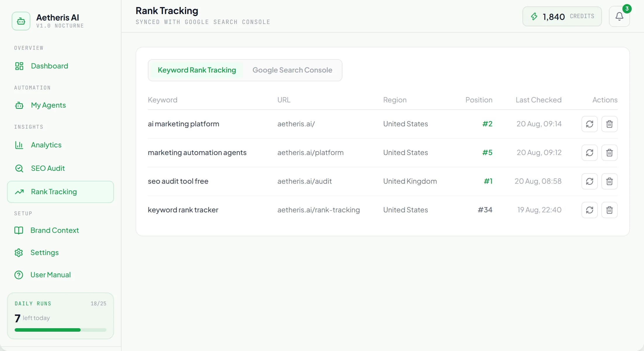644x351 pixels.
Task: Click the User Manual question mark icon
Action: pyautogui.click(x=19, y=275)
